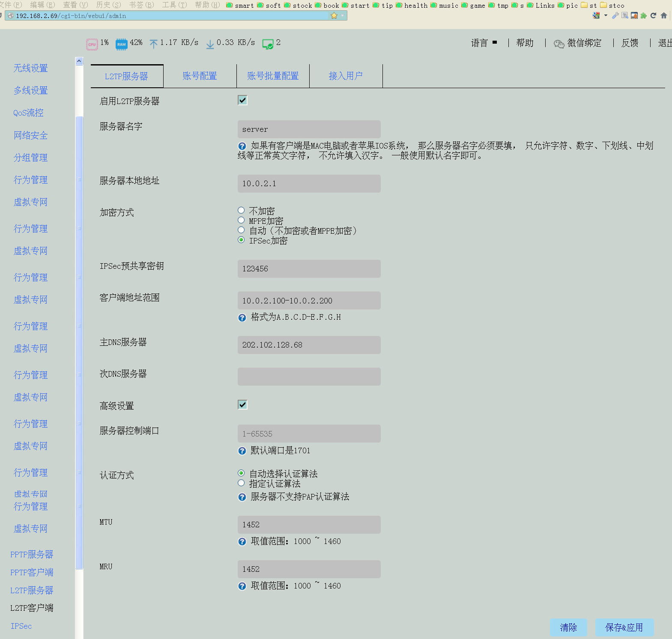Click the connected devices monitor icon
This screenshot has width=672, height=639.
click(268, 44)
